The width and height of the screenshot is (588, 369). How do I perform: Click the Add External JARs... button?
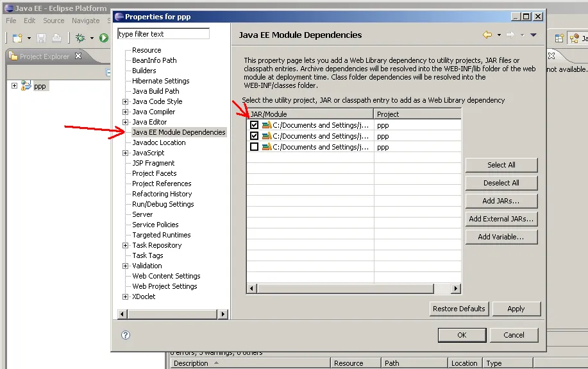501,219
